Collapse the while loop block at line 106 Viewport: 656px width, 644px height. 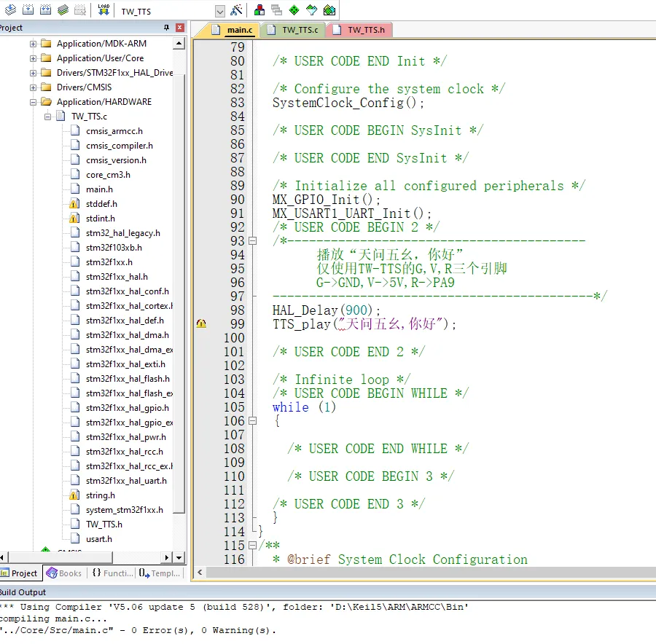252,421
